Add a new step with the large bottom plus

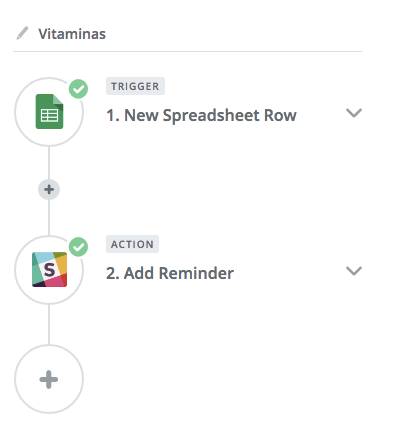coord(49,379)
